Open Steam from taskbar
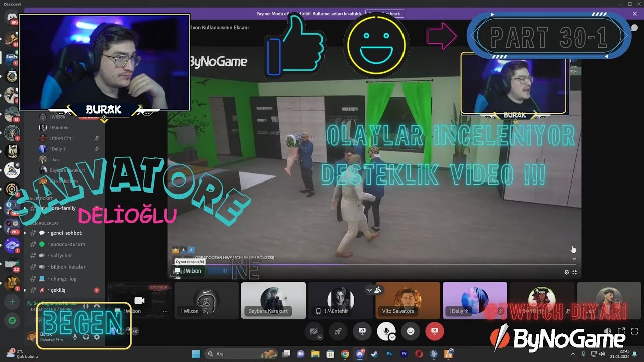 (x=375, y=354)
